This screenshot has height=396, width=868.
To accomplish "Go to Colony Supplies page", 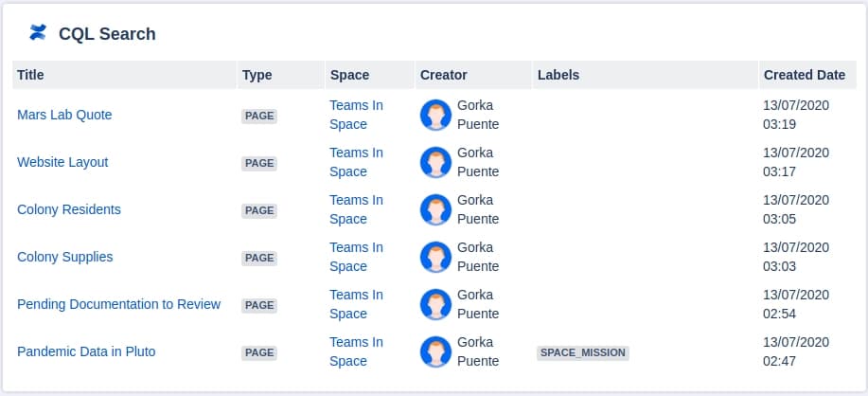I will (64, 257).
